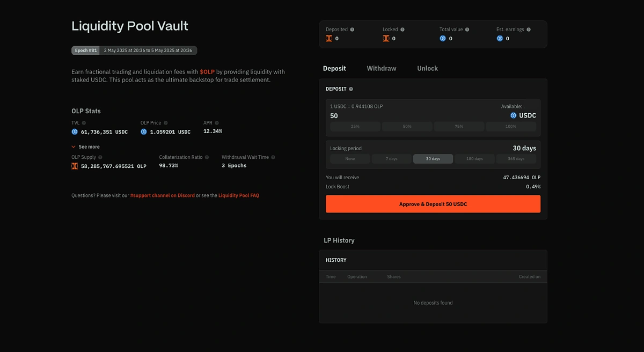Click the info icon next to TVL
This screenshot has width=644, height=352.
coord(84,123)
